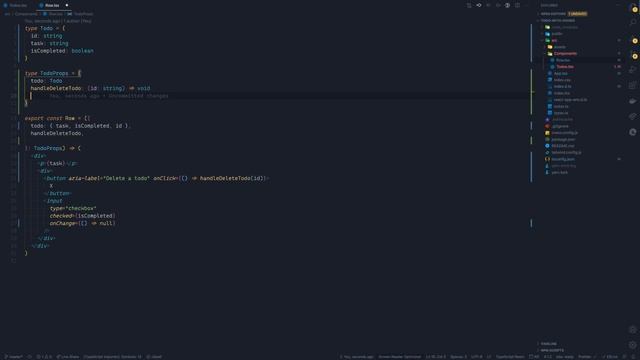Click the ESLint status bar item
Screen dimensions: 640x360
coord(610,357)
